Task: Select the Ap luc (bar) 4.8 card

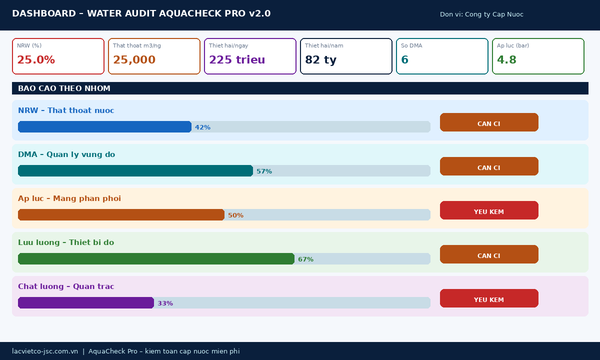Action: coord(538,56)
